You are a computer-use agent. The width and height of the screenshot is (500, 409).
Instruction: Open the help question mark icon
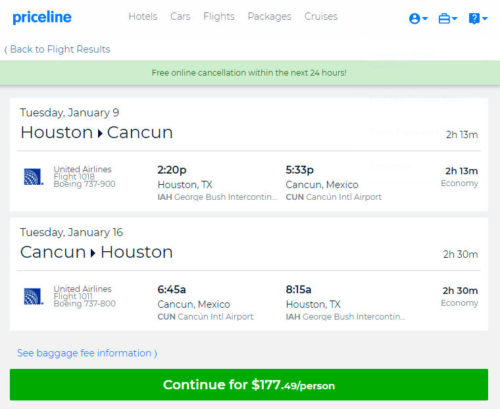[474, 19]
